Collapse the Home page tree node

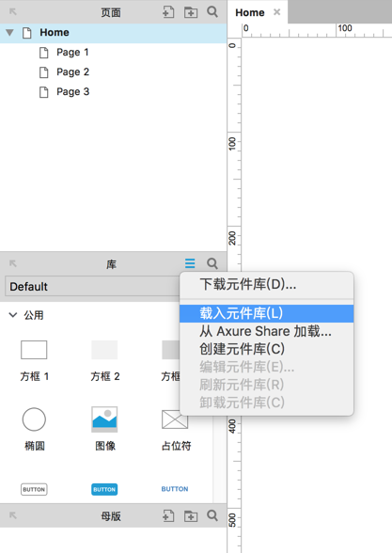pos(9,33)
